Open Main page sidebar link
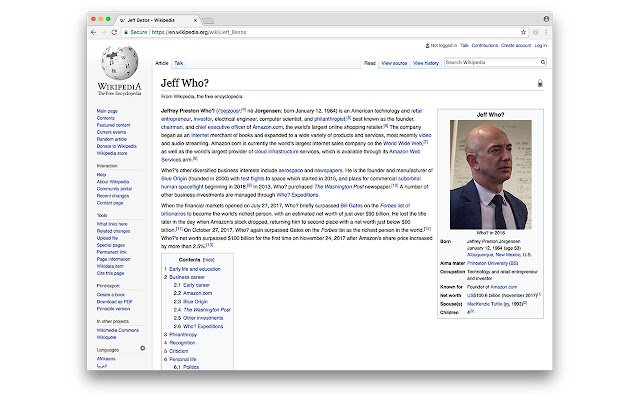This screenshot has width=640, height=400. point(107,111)
